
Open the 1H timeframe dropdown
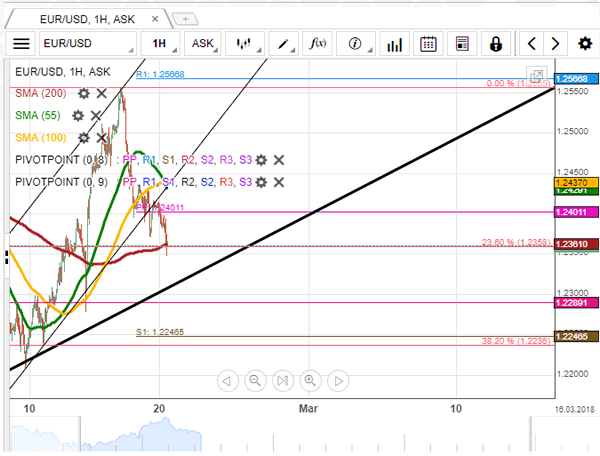[159, 44]
